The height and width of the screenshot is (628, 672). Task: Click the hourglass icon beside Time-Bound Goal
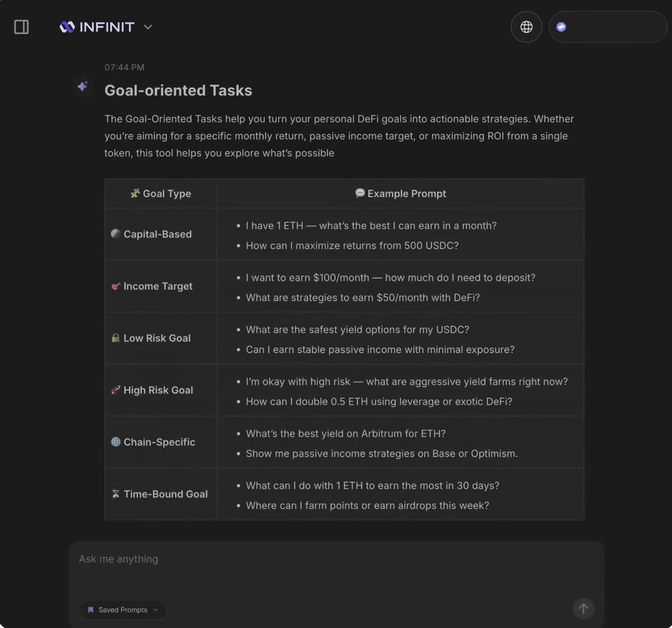[x=116, y=494]
